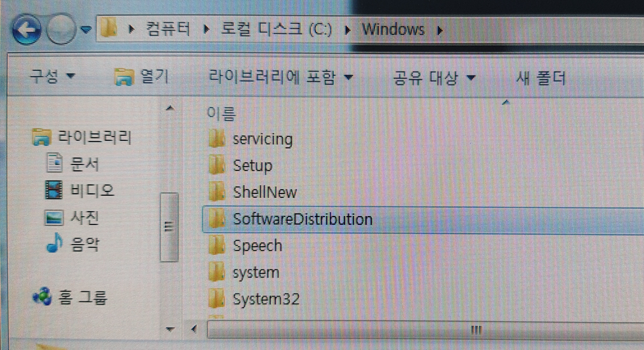Image resolution: width=644 pixels, height=350 pixels.
Task: Click the system folder icon
Action: (217, 272)
